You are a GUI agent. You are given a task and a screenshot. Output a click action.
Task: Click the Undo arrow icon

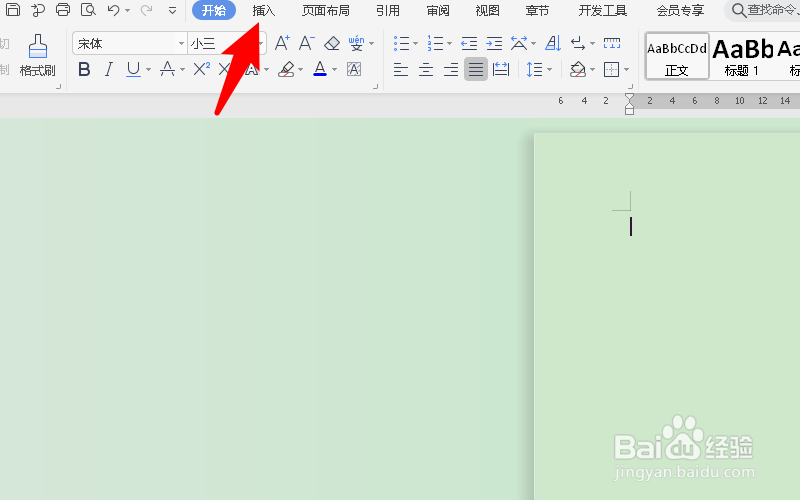[113, 10]
